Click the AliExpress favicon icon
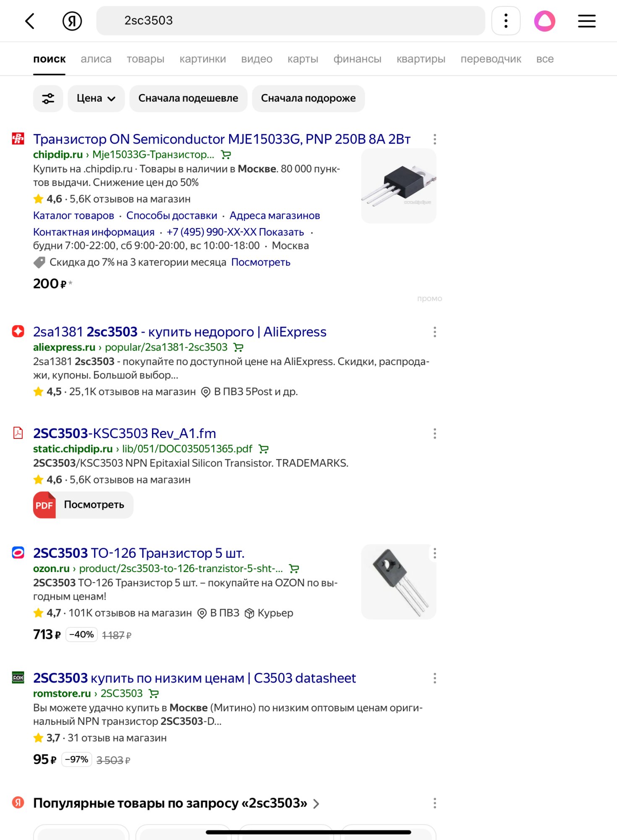This screenshot has width=617, height=840. (x=18, y=331)
